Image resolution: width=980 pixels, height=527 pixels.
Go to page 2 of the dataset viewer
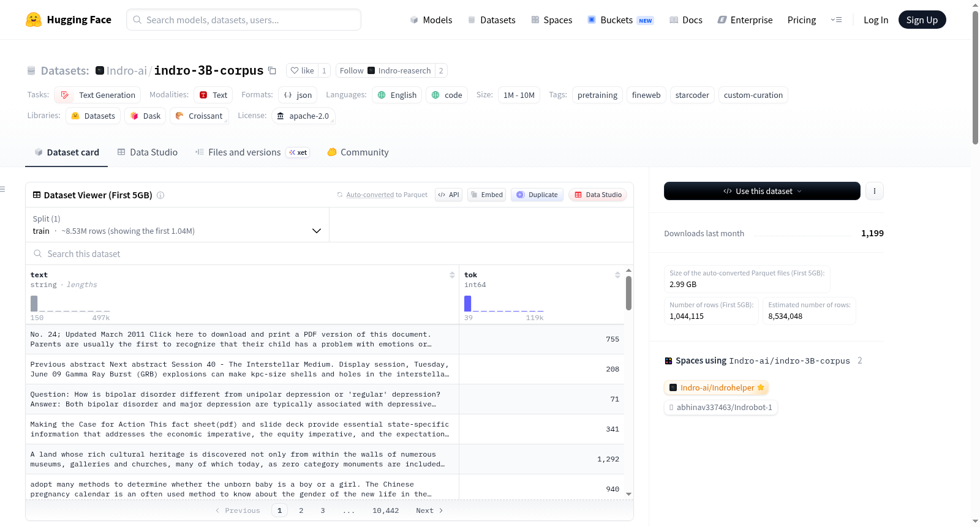(301, 510)
